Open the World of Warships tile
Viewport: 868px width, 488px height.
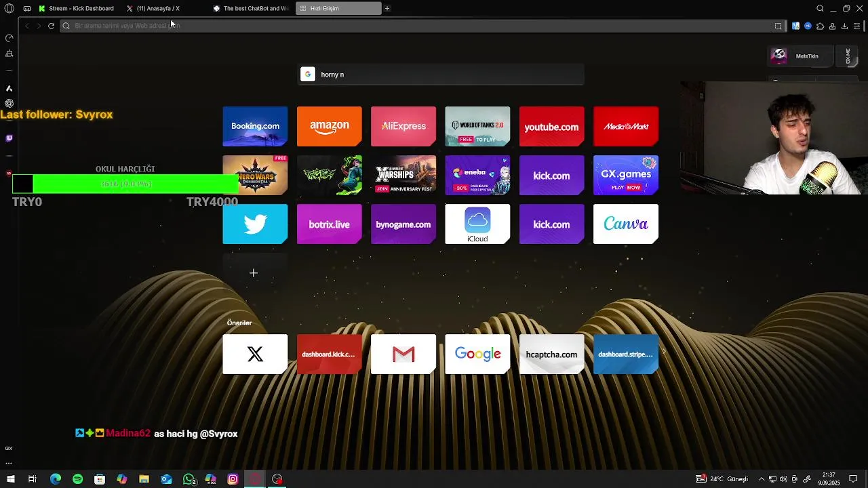click(x=403, y=175)
